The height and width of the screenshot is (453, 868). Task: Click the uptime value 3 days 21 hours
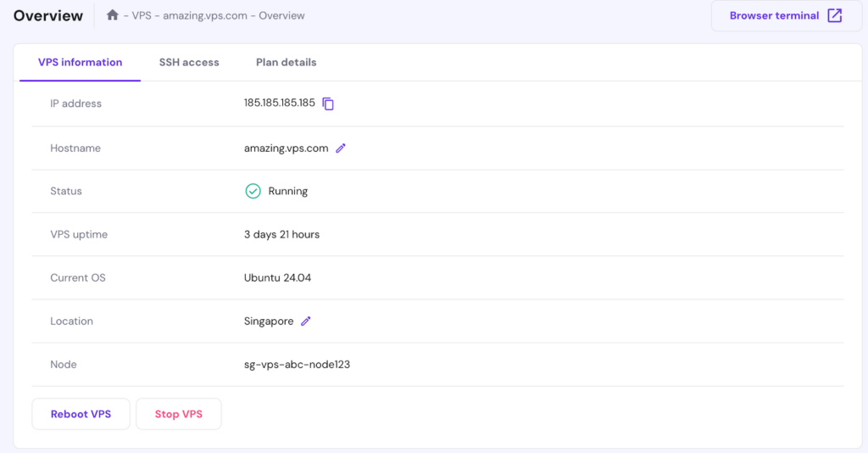click(x=281, y=234)
